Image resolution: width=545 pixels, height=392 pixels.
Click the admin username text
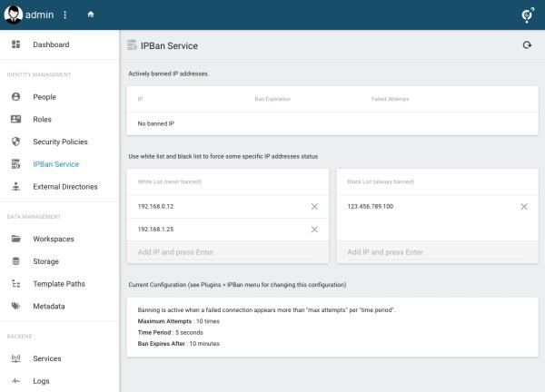(x=39, y=15)
